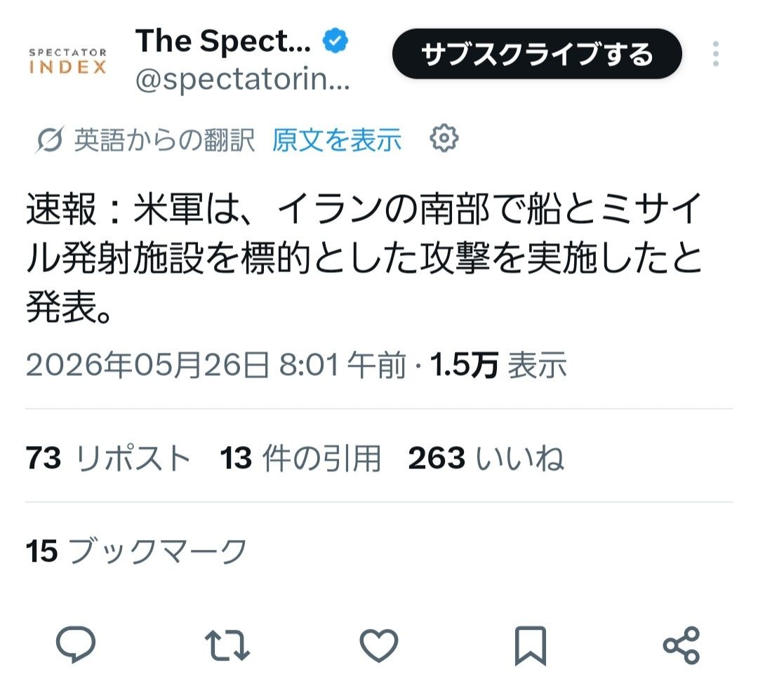View the 263 いいね likes list

click(486, 458)
